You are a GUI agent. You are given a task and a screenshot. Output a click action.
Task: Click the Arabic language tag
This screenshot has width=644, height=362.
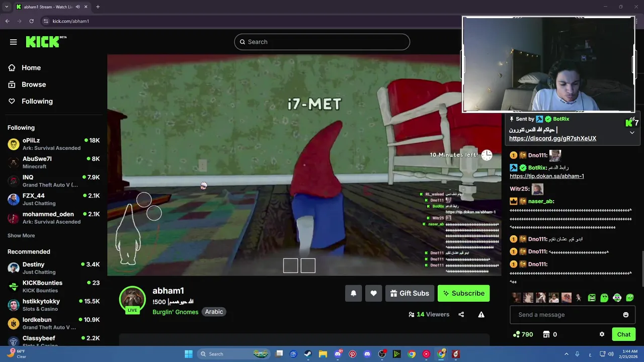pos(214,312)
